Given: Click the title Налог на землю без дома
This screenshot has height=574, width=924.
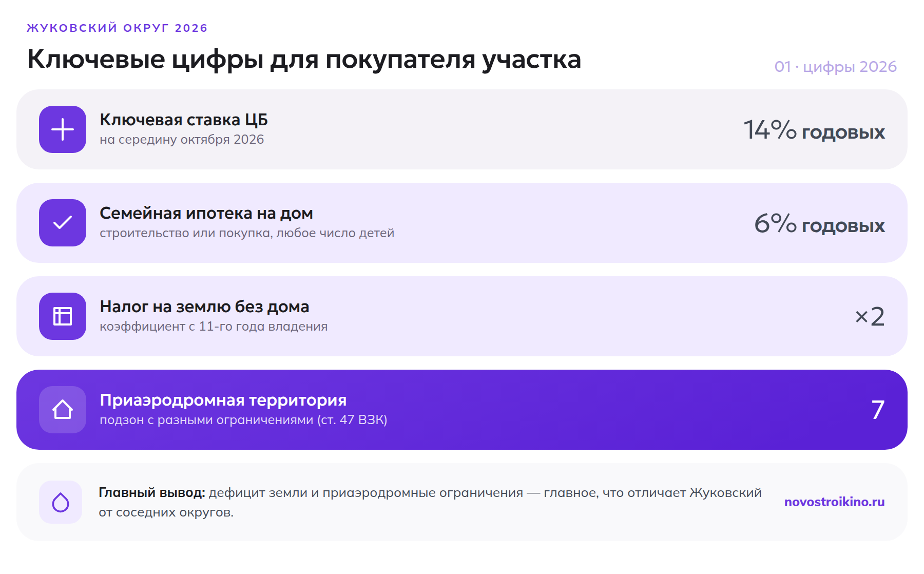Looking at the screenshot, I should tap(204, 307).
